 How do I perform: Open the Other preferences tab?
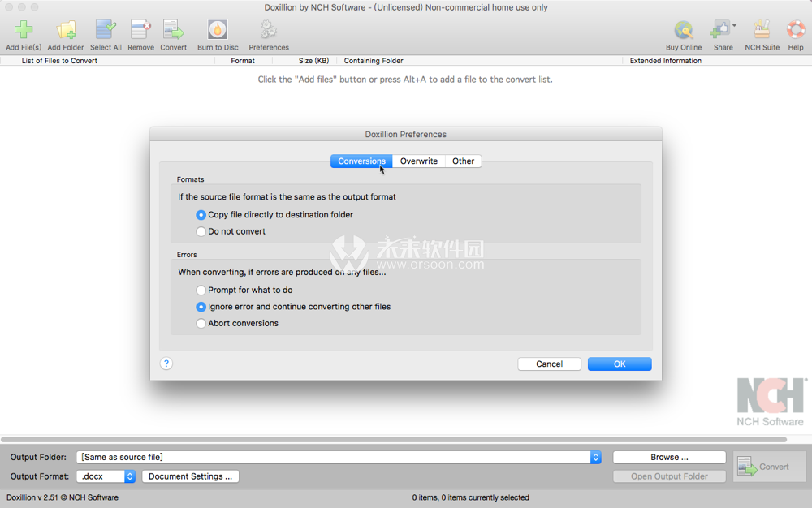click(x=463, y=161)
